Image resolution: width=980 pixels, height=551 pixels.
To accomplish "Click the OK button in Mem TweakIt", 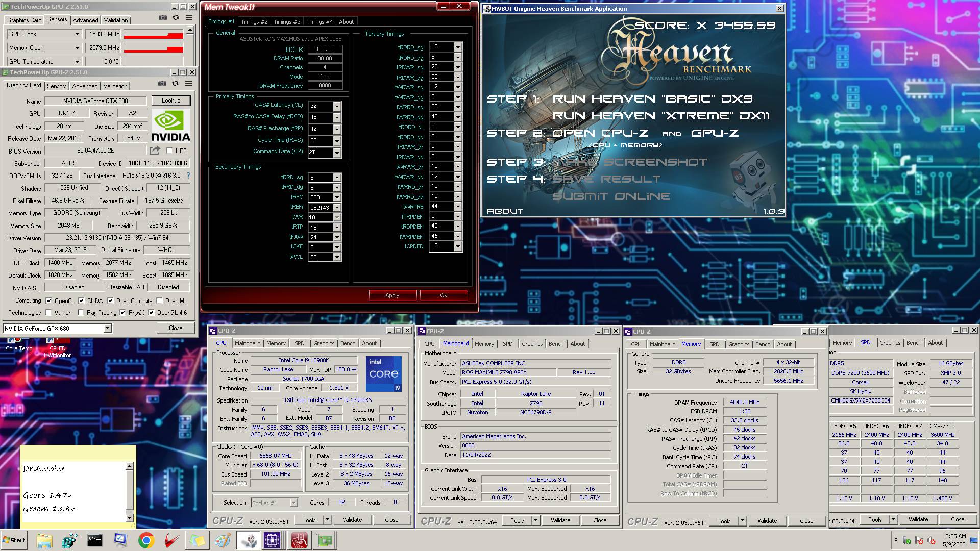I will pyautogui.click(x=444, y=295).
